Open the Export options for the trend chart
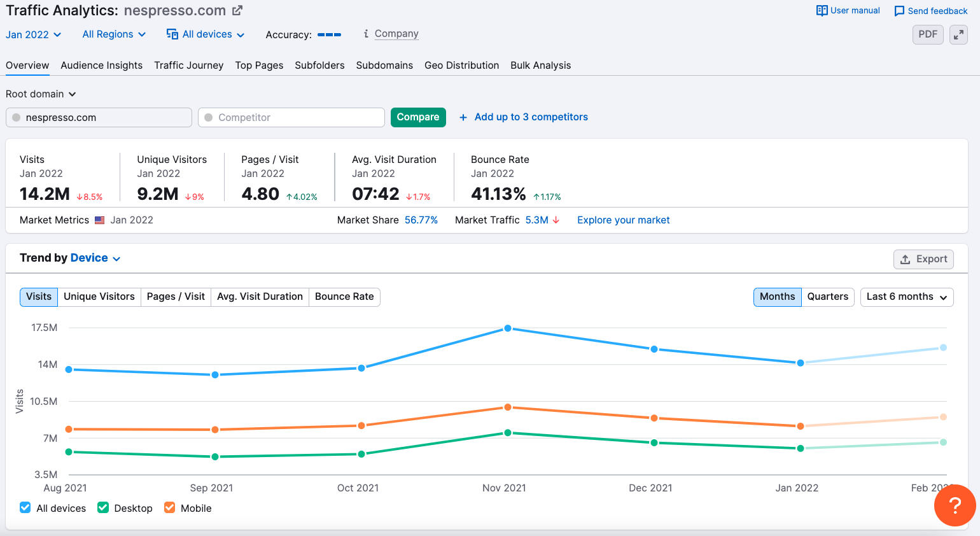 coord(923,259)
